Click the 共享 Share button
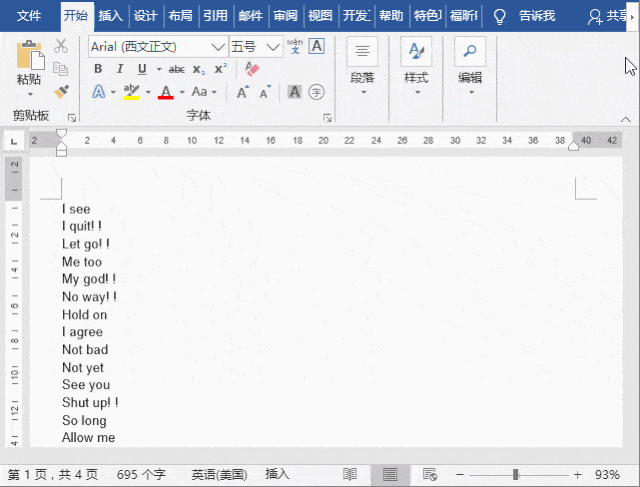 point(607,16)
